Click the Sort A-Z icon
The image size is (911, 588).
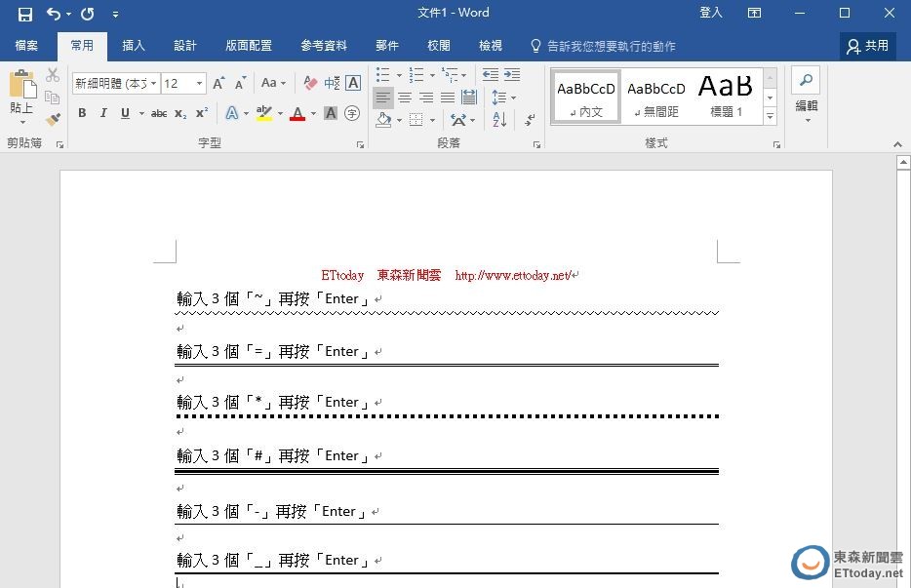coord(499,120)
